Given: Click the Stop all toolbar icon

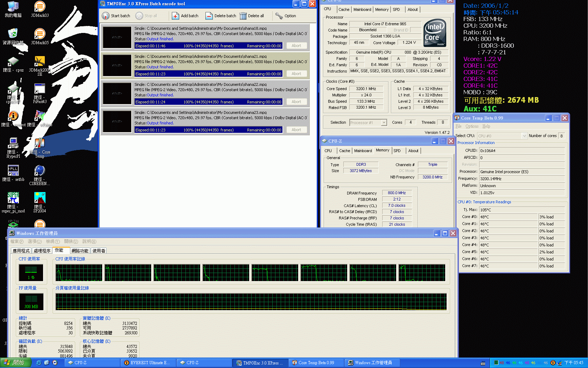Looking at the screenshot, I should (x=139, y=16).
